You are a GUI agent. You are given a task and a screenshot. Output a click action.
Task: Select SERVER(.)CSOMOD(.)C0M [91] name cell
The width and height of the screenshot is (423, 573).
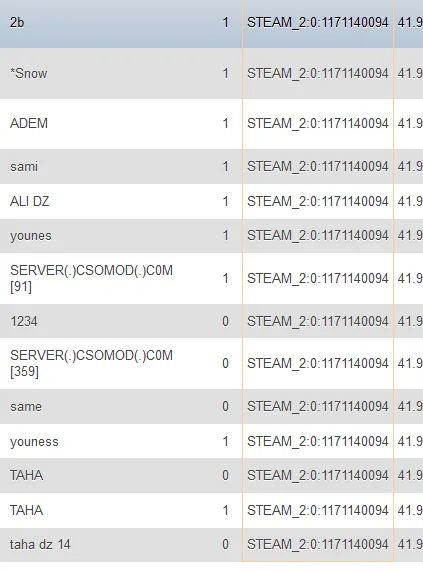pos(91,278)
